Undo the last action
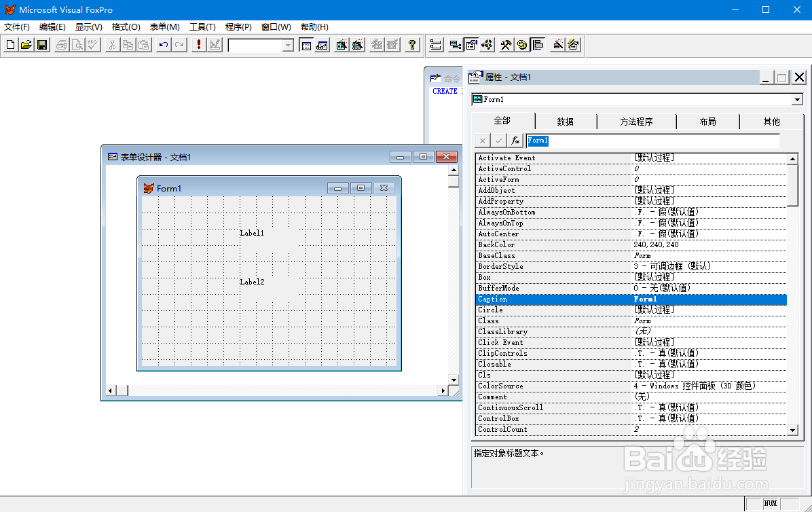The height and width of the screenshot is (512, 812). [x=164, y=45]
